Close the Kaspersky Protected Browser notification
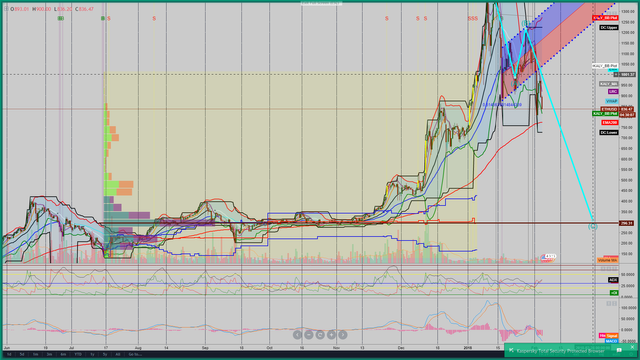 coord(632,347)
